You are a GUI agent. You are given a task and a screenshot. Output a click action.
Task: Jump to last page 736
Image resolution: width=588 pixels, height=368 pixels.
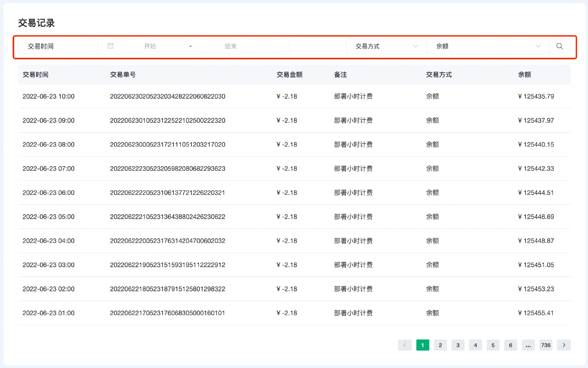point(546,345)
